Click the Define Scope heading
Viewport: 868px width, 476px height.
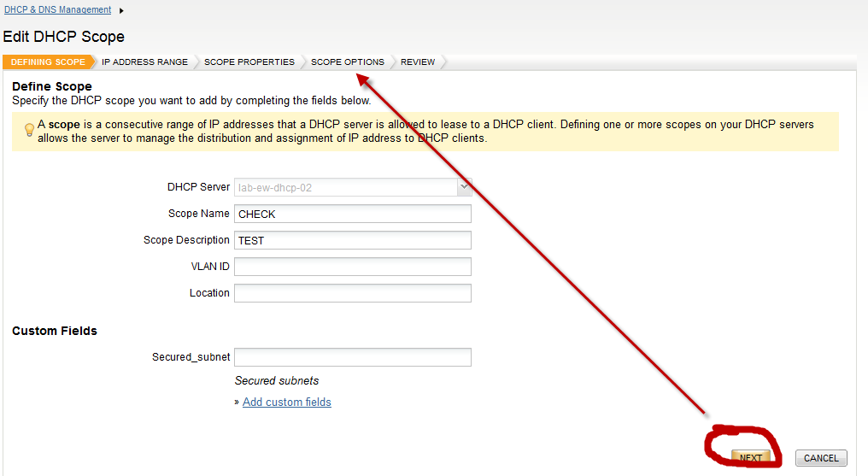tap(52, 86)
